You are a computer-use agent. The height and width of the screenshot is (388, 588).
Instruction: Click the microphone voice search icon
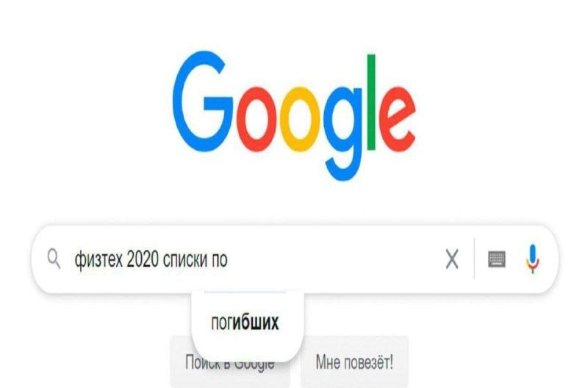[x=532, y=259]
